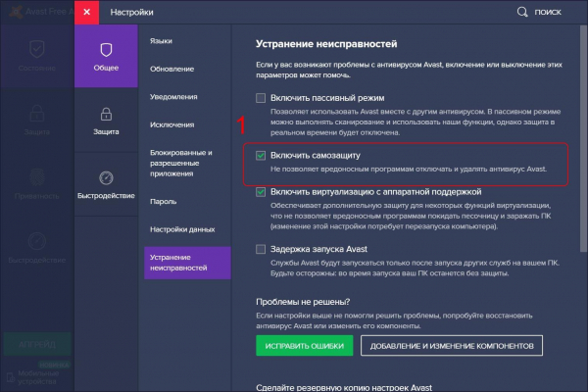Check Задержка запуска Avast checkbox

pyautogui.click(x=261, y=249)
